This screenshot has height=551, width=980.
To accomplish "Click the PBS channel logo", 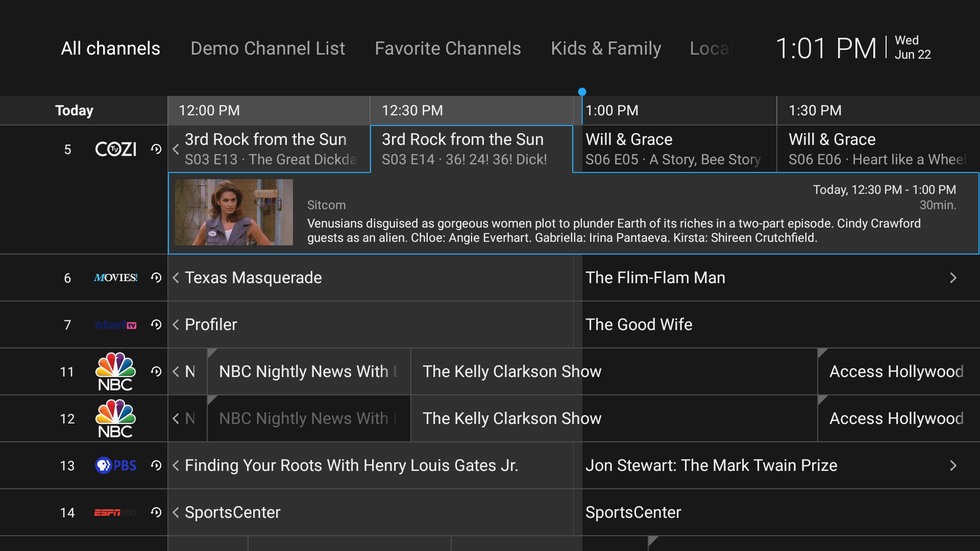I will point(115,465).
